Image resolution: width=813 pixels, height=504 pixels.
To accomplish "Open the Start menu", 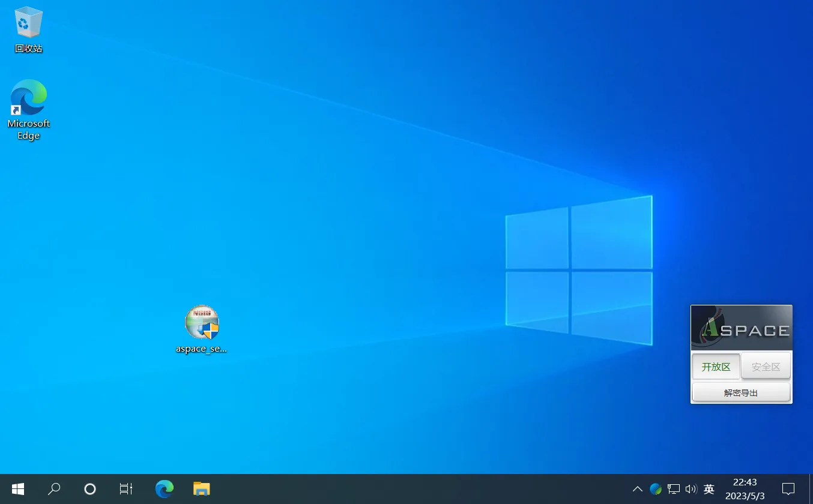I will pos(17,489).
